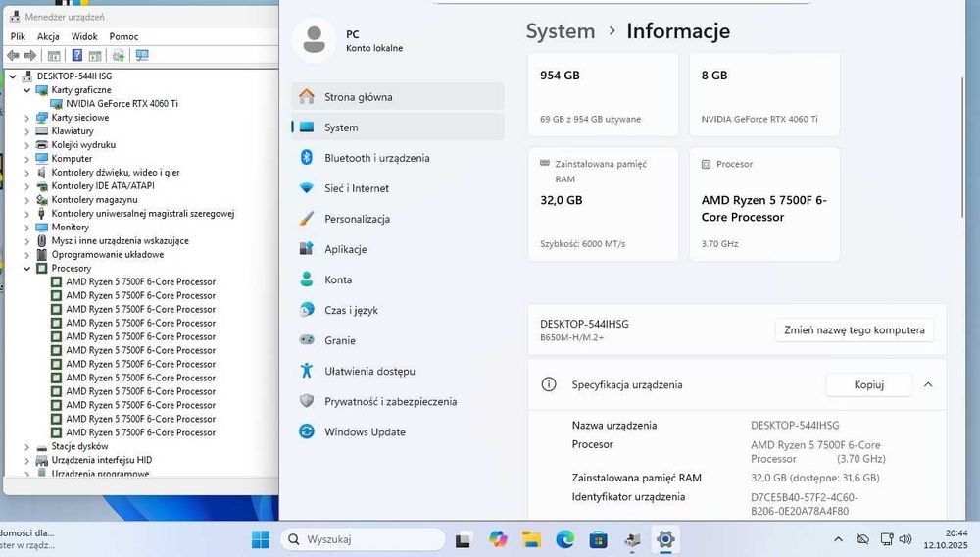
Task: Open the Akcja menu
Action: click(x=48, y=36)
